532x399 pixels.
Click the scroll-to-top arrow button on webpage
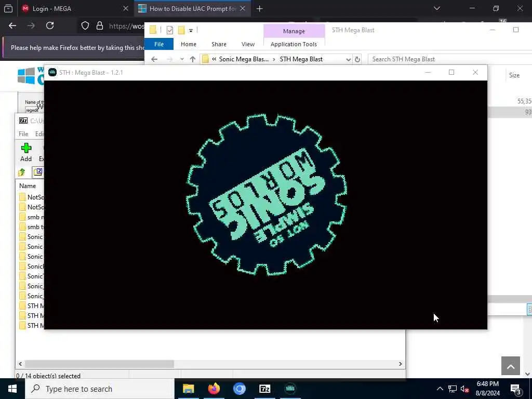(511, 366)
